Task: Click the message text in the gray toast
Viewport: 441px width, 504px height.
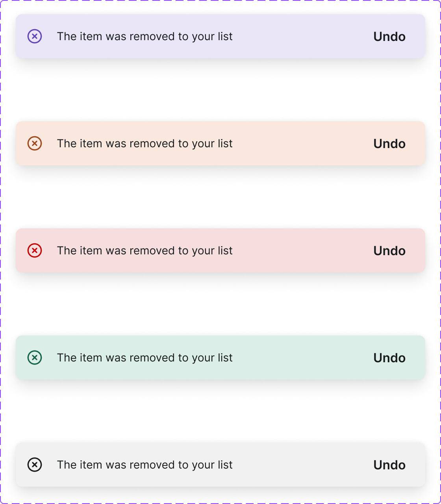Action: coord(145,465)
